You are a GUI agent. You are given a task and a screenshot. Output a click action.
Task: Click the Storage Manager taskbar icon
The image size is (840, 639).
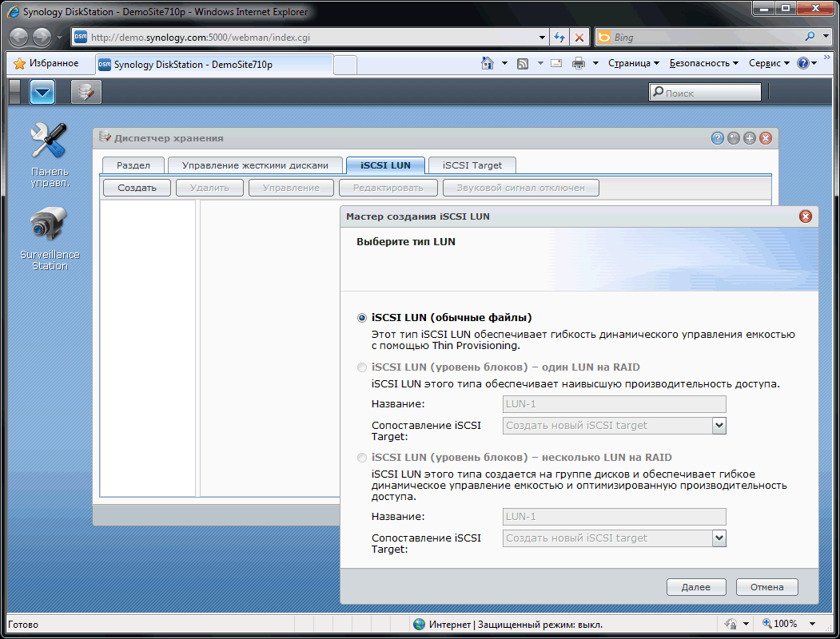(x=86, y=93)
